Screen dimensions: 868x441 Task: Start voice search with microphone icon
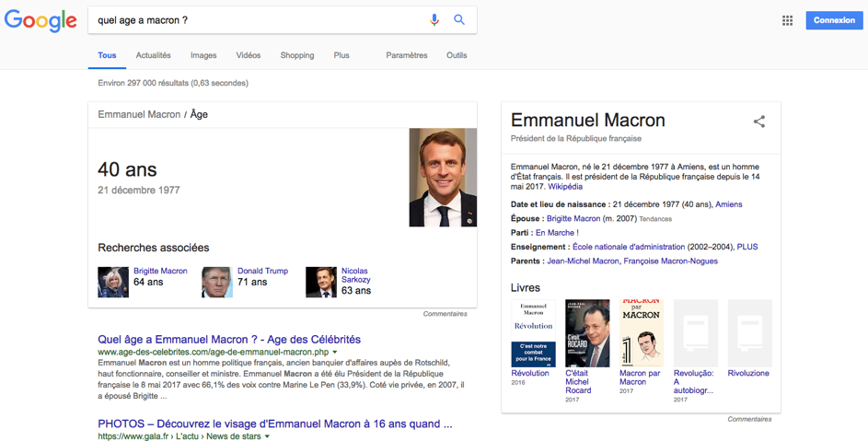pos(434,20)
